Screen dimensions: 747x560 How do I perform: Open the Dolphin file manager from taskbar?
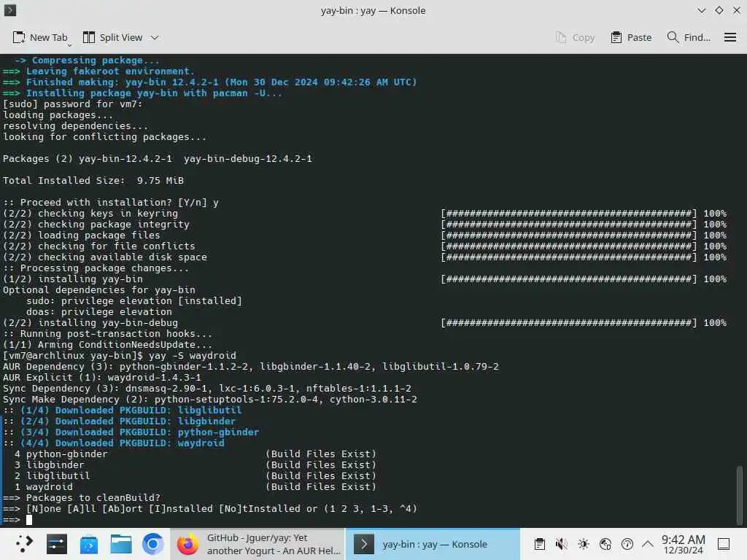pyautogui.click(x=121, y=544)
